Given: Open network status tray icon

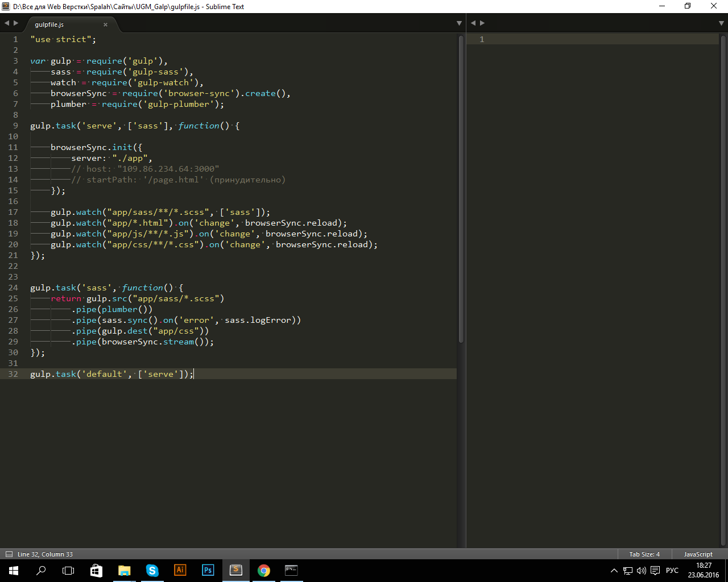Looking at the screenshot, I should click(x=627, y=571).
